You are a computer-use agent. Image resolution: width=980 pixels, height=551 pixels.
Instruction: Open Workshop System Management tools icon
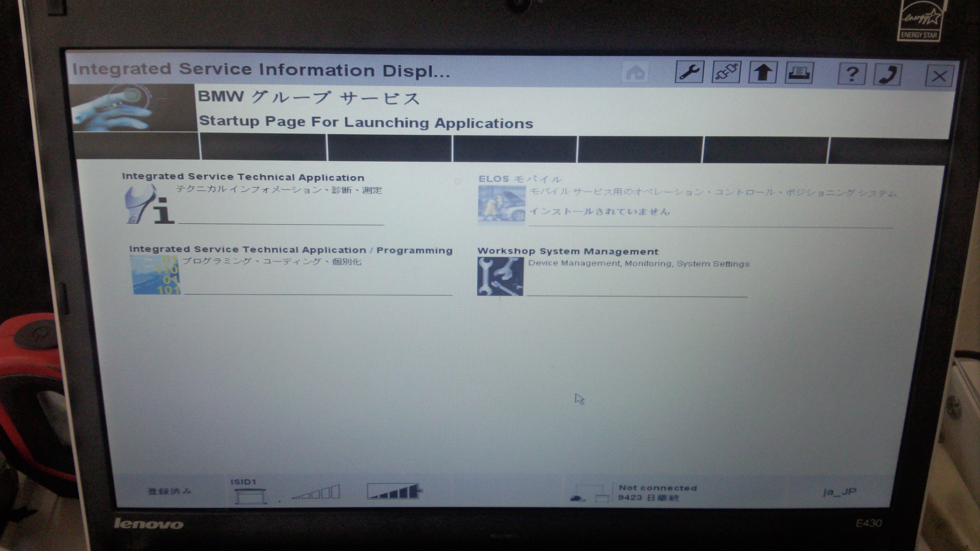(500, 276)
